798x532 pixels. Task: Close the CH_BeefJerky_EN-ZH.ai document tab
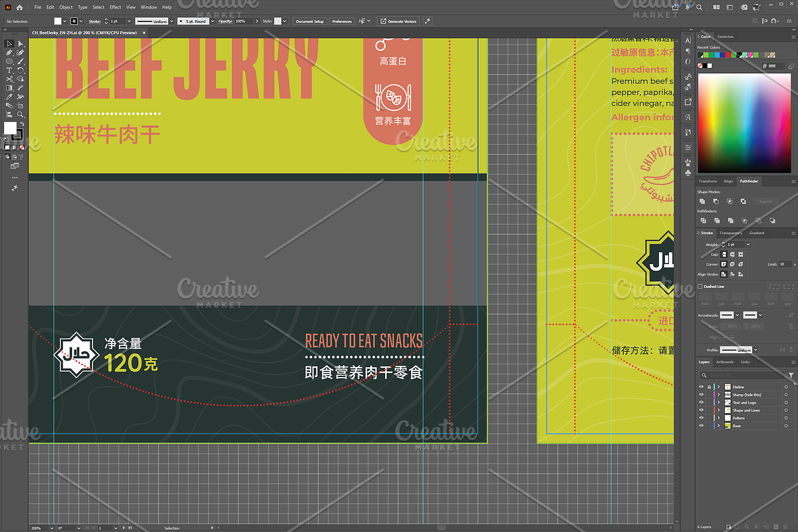[x=144, y=32]
